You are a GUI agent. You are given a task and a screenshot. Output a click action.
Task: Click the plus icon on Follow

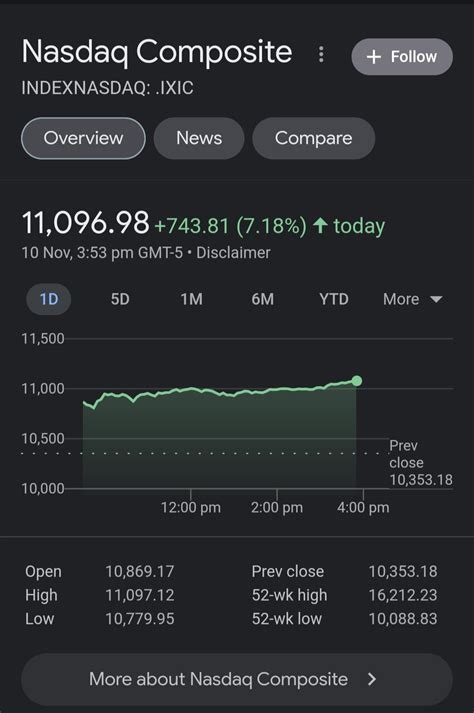(x=373, y=57)
